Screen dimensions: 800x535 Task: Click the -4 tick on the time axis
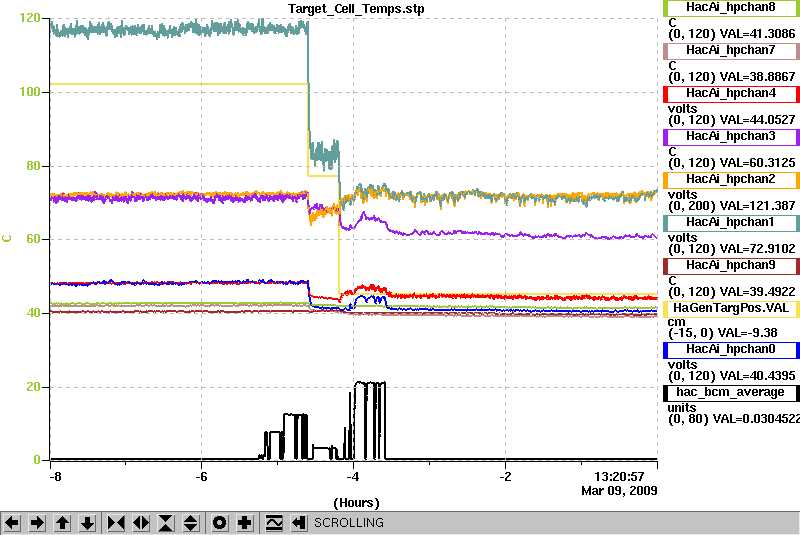(353, 477)
